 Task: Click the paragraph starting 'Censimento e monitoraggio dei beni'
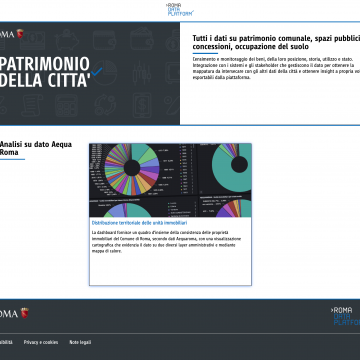tap(276, 68)
